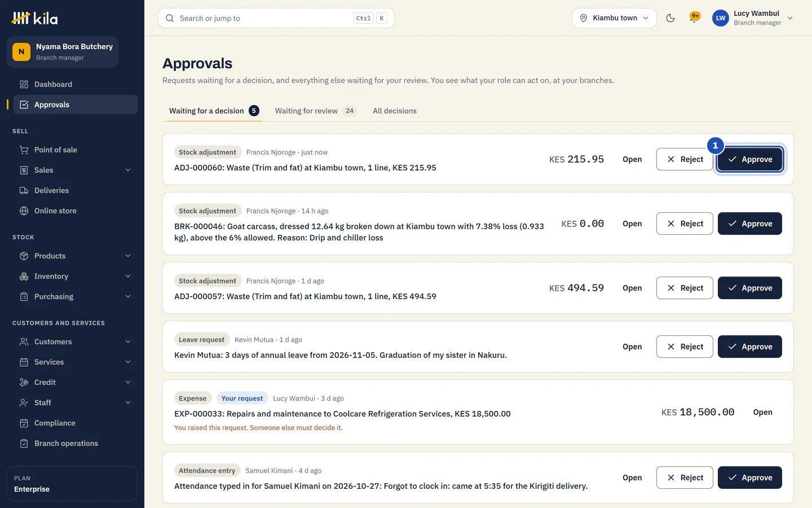Open Dashboard from the sidebar
This screenshot has height=508, width=812.
pos(76,84)
